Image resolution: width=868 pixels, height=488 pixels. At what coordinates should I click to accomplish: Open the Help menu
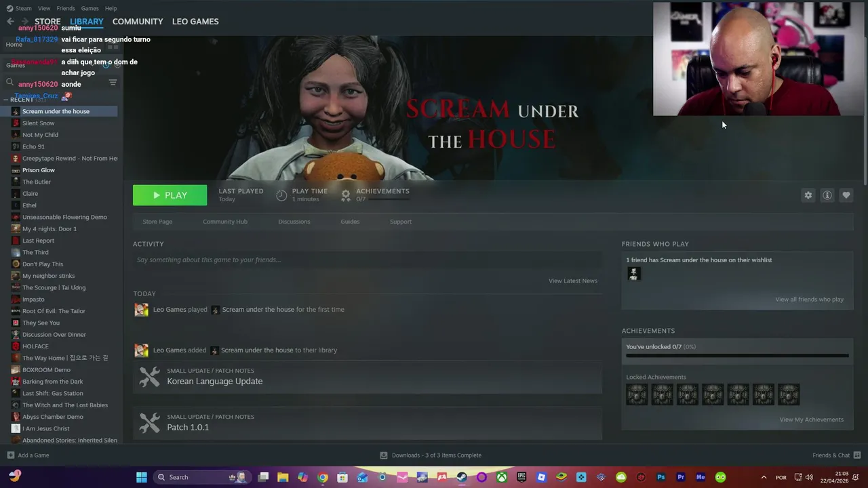point(111,8)
